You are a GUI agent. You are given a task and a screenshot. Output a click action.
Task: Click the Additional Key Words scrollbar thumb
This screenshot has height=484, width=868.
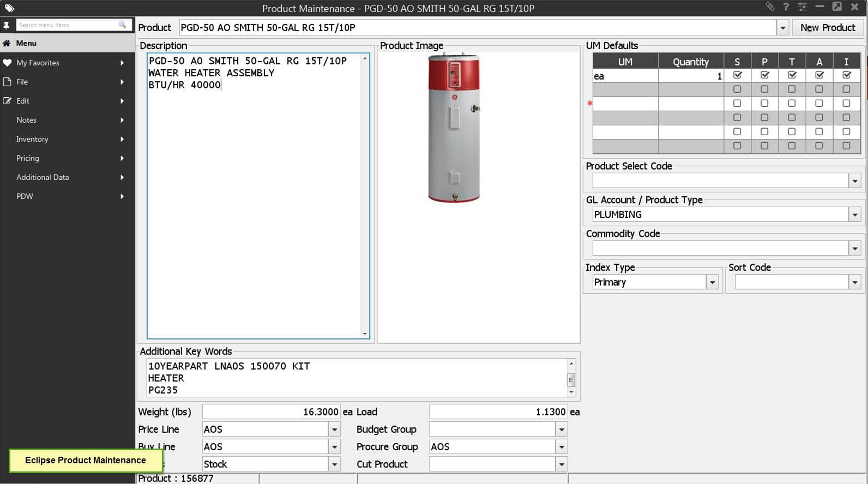(571, 380)
